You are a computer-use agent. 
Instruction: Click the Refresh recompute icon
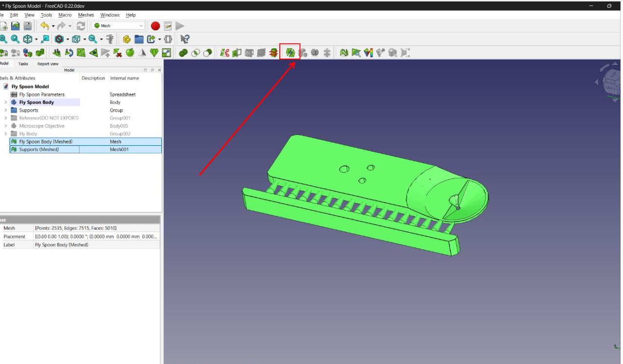click(81, 26)
